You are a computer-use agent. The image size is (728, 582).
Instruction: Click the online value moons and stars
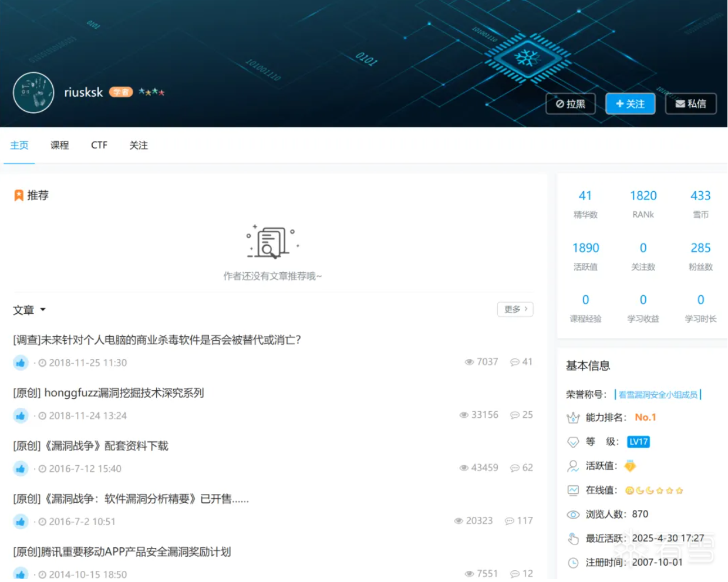654,490
